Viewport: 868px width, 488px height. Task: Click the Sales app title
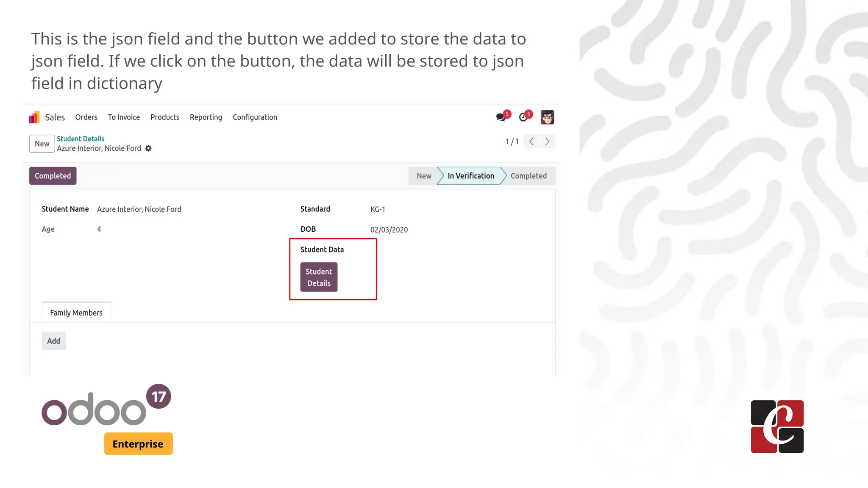coord(55,117)
